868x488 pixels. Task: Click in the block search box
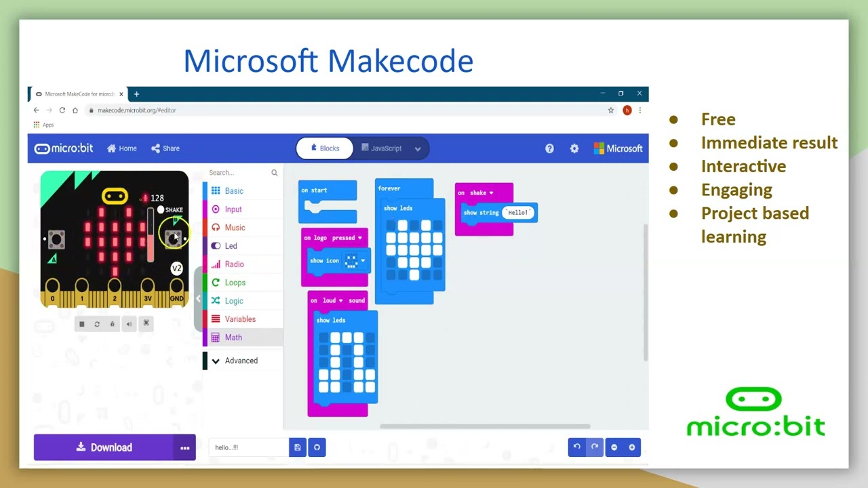tap(237, 173)
